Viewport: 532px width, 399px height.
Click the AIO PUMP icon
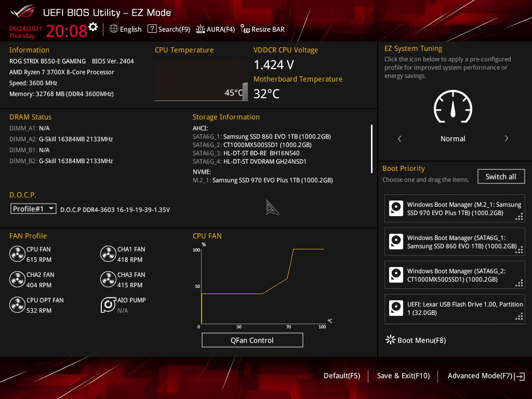(x=108, y=305)
